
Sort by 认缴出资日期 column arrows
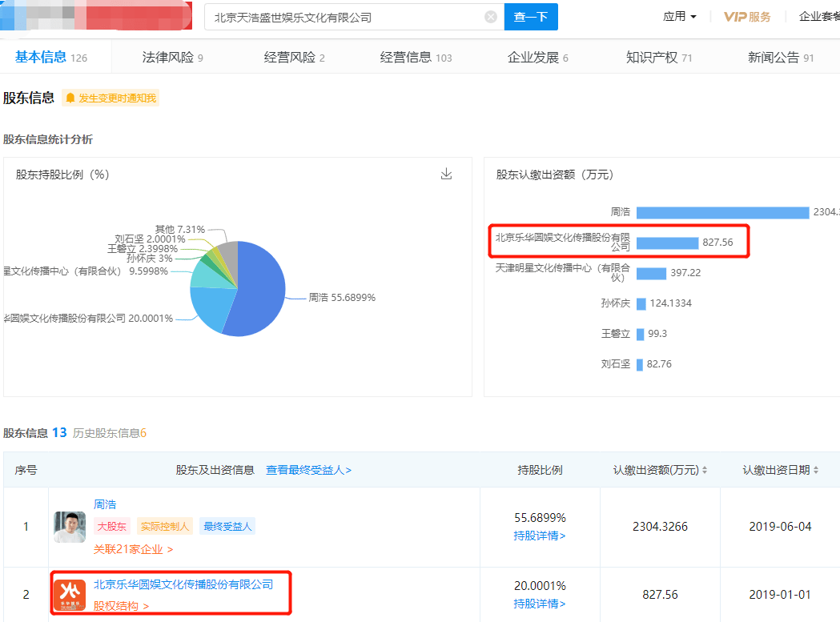(x=816, y=470)
